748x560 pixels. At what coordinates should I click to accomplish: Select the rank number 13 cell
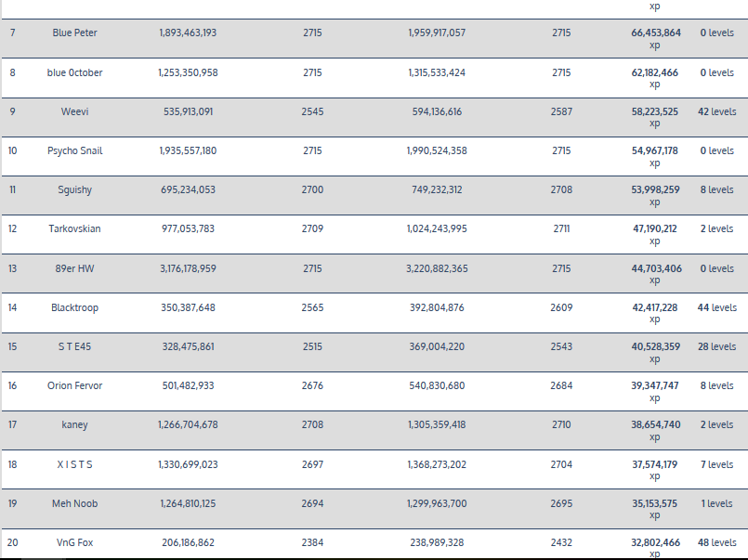(x=13, y=268)
